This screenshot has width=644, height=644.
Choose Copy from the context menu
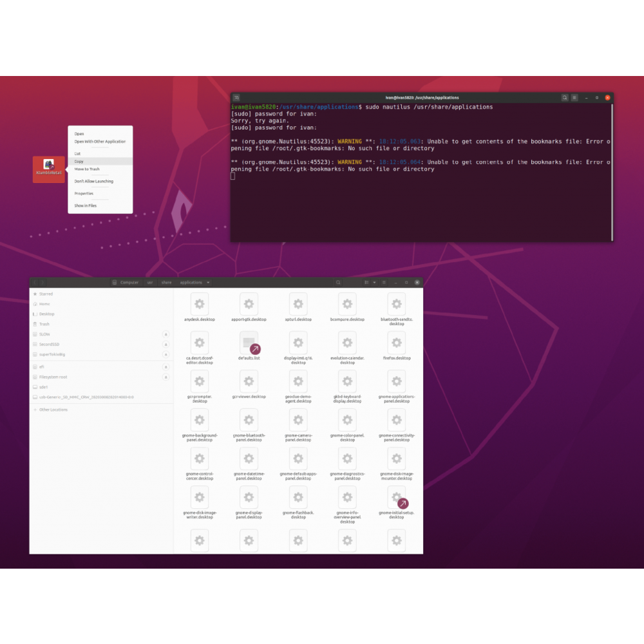coord(79,162)
